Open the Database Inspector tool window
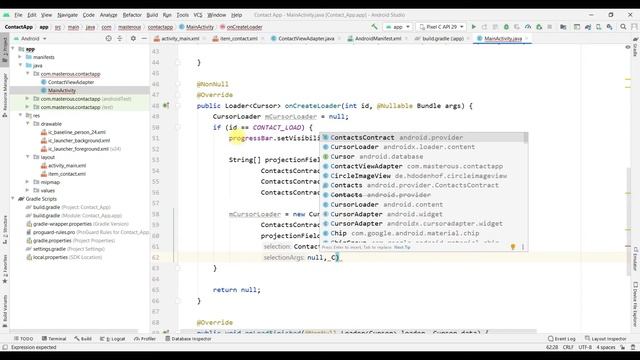 pyautogui.click(x=188, y=339)
